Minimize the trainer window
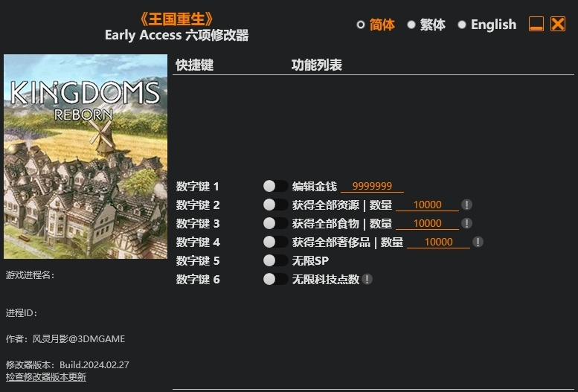This screenshot has height=392, width=578. pyautogui.click(x=536, y=24)
